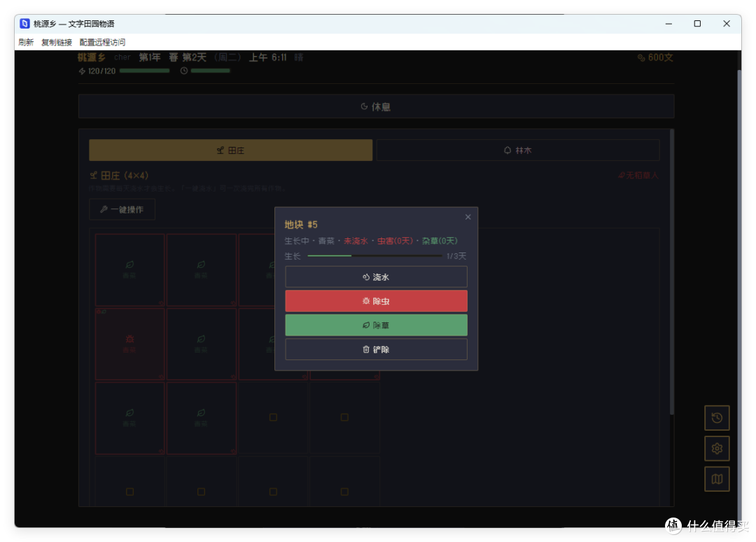756x542 pixels.
Task: Close the 地块 #5 dialog
Action: (468, 217)
